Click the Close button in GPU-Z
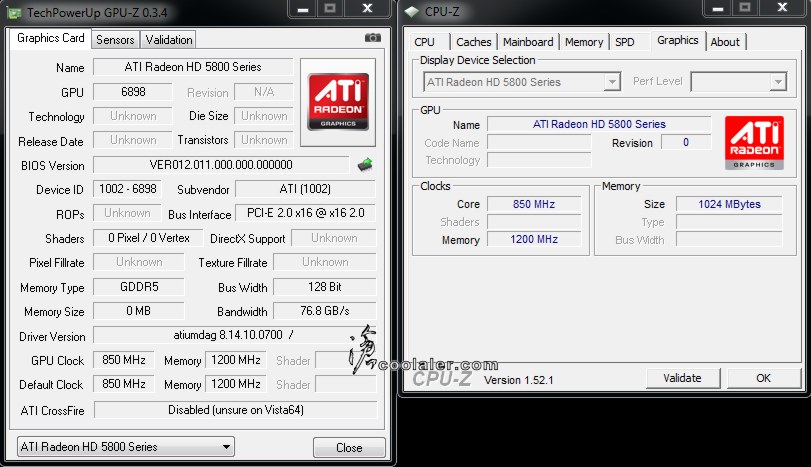 (349, 447)
